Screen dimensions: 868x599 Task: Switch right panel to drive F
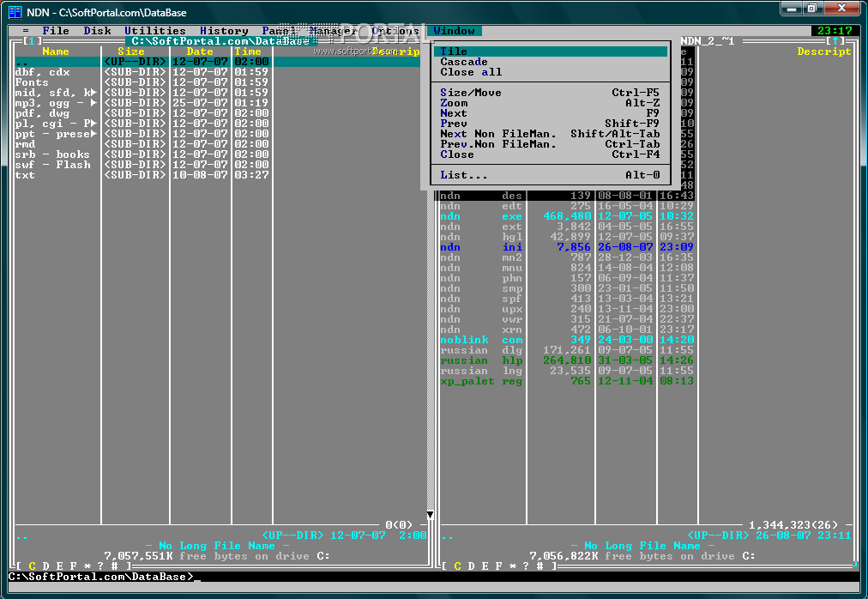498,566
